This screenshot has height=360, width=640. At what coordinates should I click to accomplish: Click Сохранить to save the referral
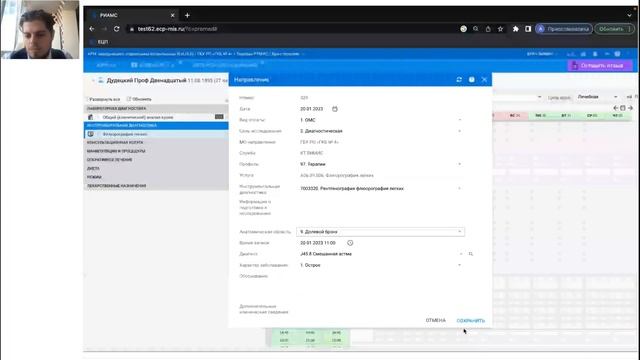471,321
